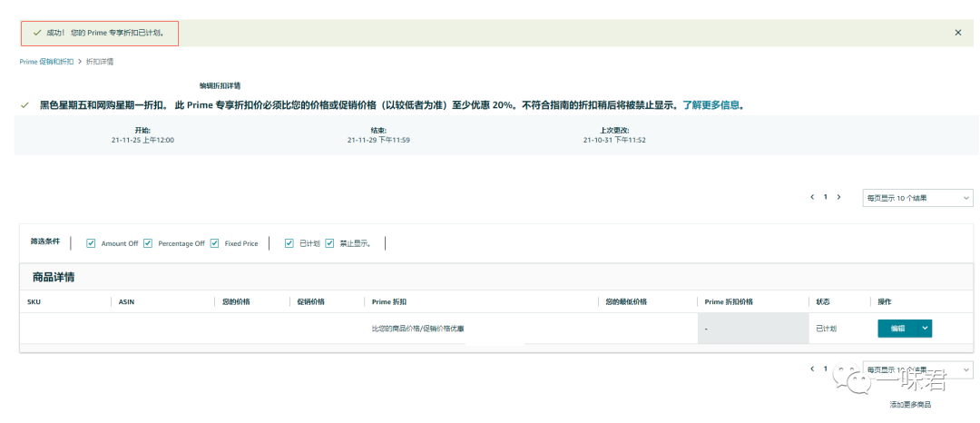Click the success message checkmark icon

tap(37, 33)
